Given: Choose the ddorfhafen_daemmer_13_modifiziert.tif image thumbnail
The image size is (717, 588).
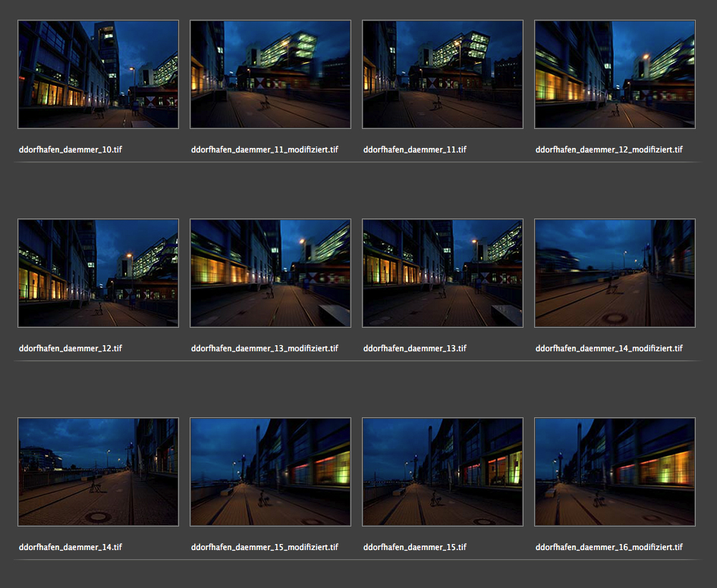Looking at the screenshot, I should 270,273.
